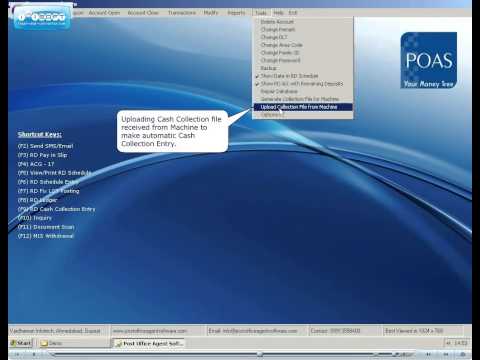Select Change Area Code entry
Viewport: 480px width, 360px height.
(281, 45)
